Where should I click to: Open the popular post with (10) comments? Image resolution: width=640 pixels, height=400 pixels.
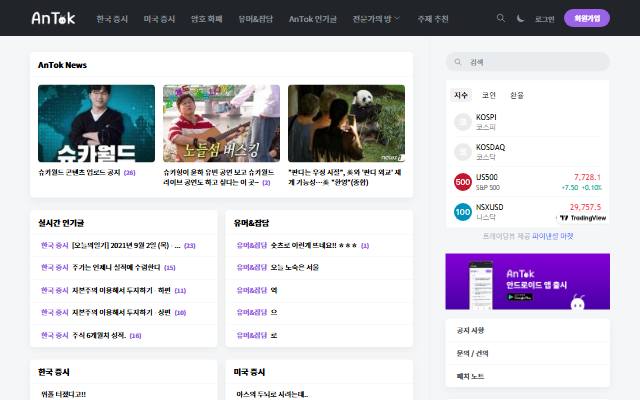(x=121, y=312)
